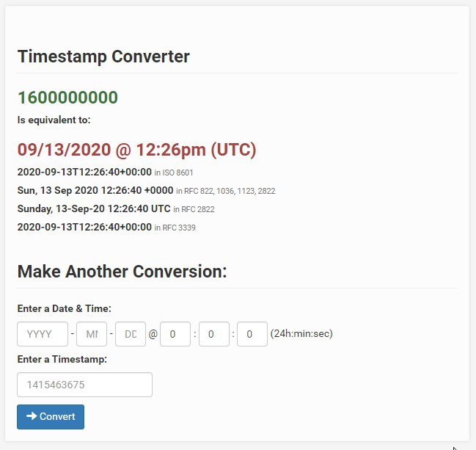476x450 pixels.
Task: Click the Sunday, 13-Sep-20 12:26:40 UTC line
Action: point(116,208)
